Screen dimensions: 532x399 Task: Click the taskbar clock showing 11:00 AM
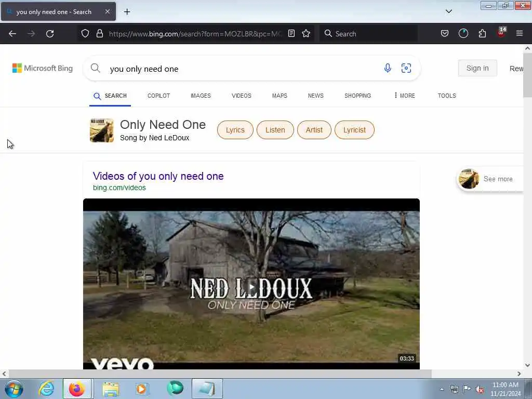[505, 389]
